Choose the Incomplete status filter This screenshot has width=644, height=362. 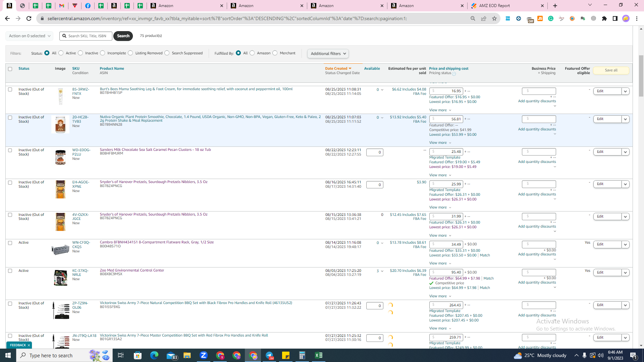point(103,53)
